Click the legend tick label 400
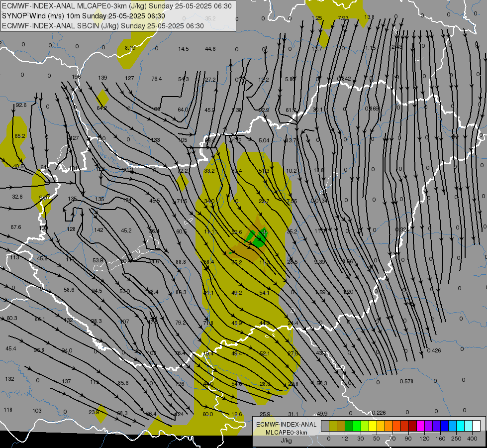This screenshot has height=448, width=487. point(472,439)
